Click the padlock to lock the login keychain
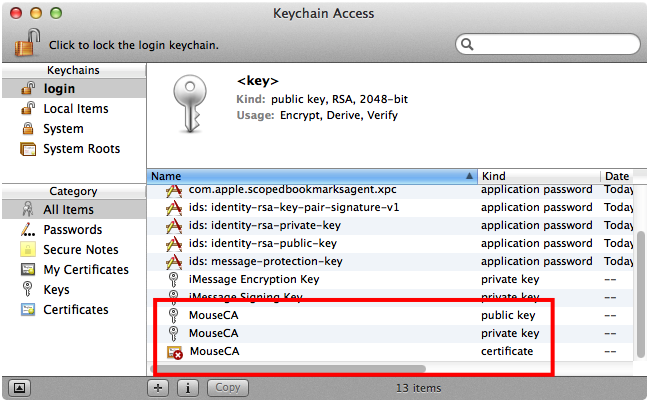 27,42
